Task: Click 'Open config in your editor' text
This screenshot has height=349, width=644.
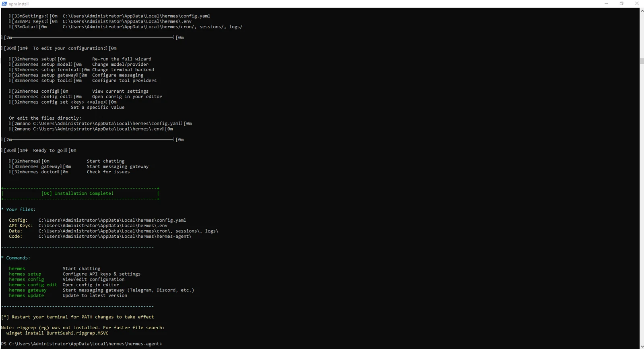Action: pos(127,97)
